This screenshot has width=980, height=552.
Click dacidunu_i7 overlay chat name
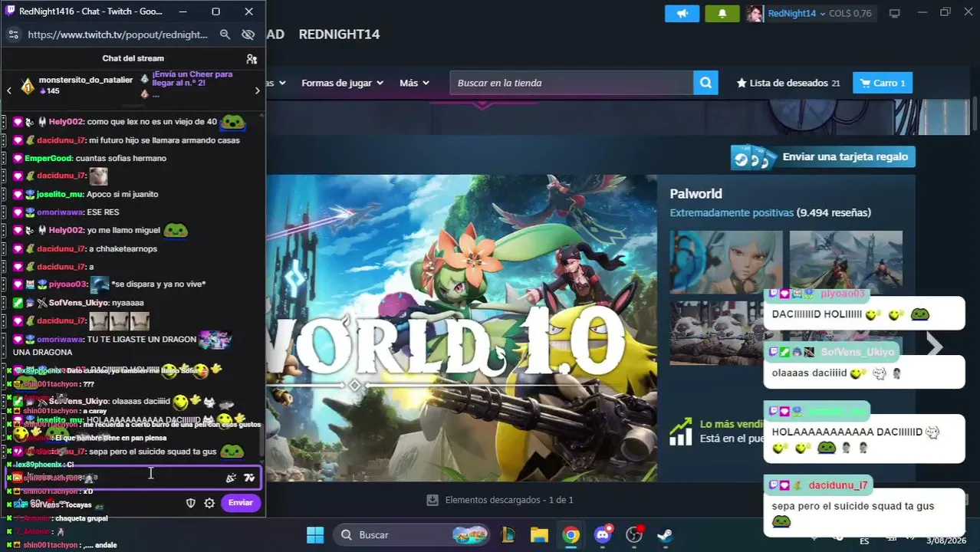tap(838, 485)
